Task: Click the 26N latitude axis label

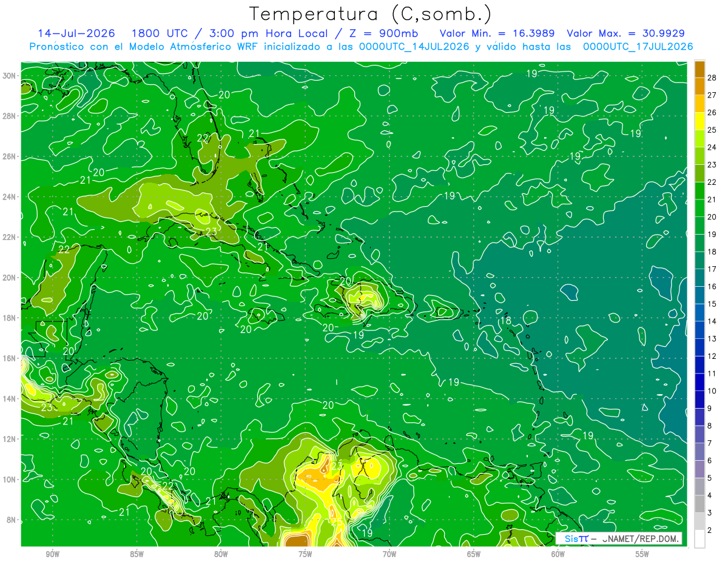Action: click(x=10, y=156)
